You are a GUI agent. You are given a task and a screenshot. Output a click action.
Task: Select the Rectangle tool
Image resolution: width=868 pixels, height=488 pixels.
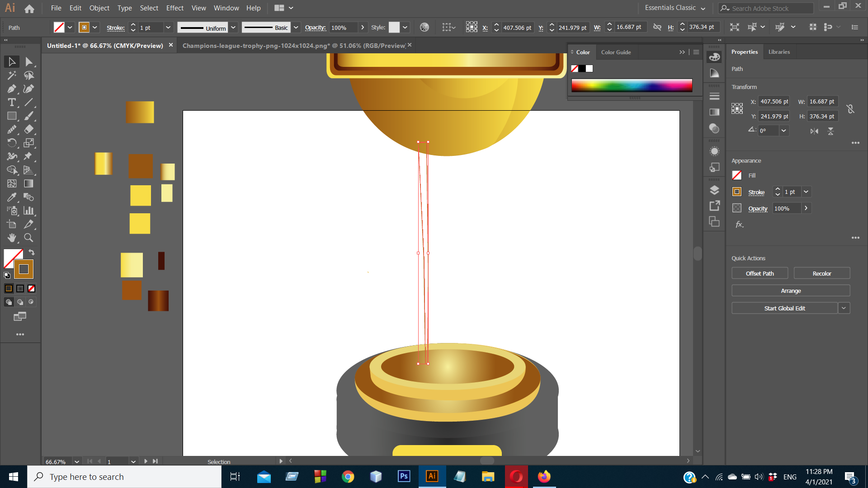click(x=12, y=116)
